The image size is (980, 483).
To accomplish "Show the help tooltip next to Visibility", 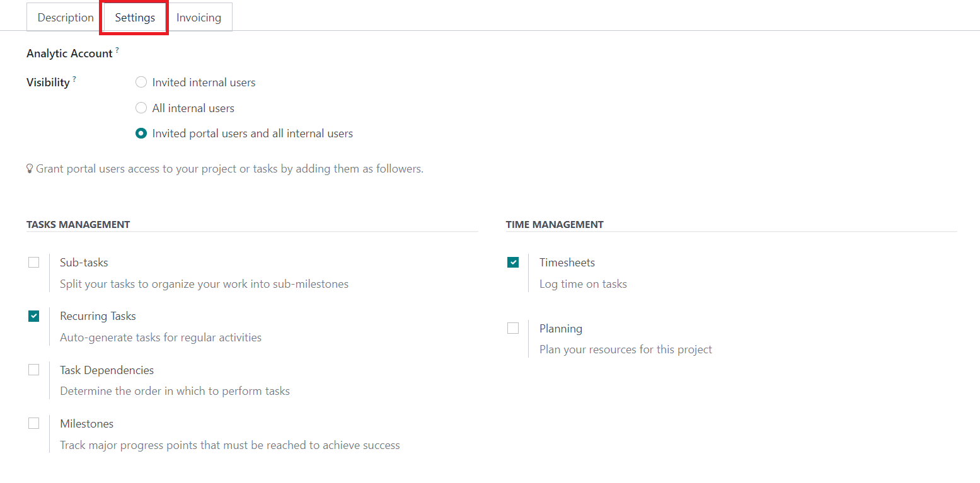I will (x=74, y=79).
